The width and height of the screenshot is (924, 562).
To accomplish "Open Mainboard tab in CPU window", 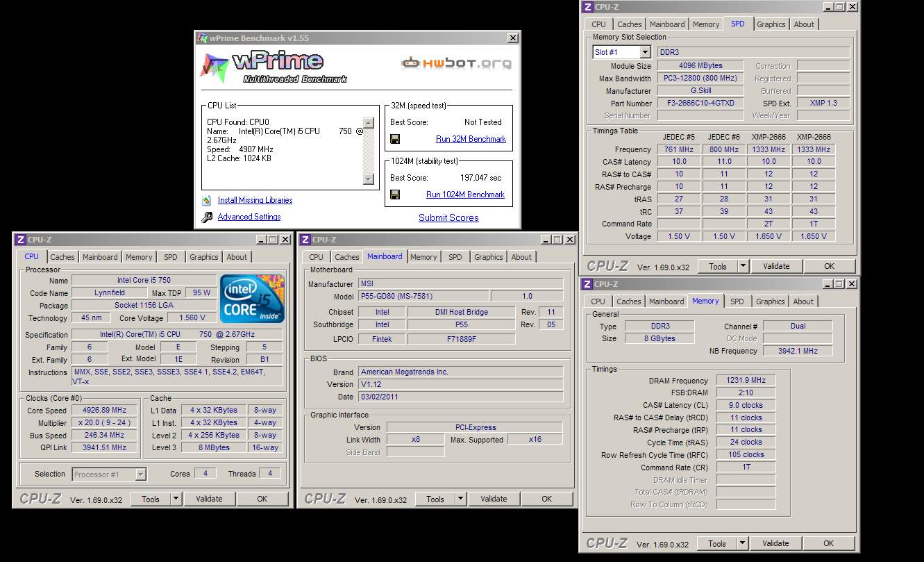I will point(100,257).
